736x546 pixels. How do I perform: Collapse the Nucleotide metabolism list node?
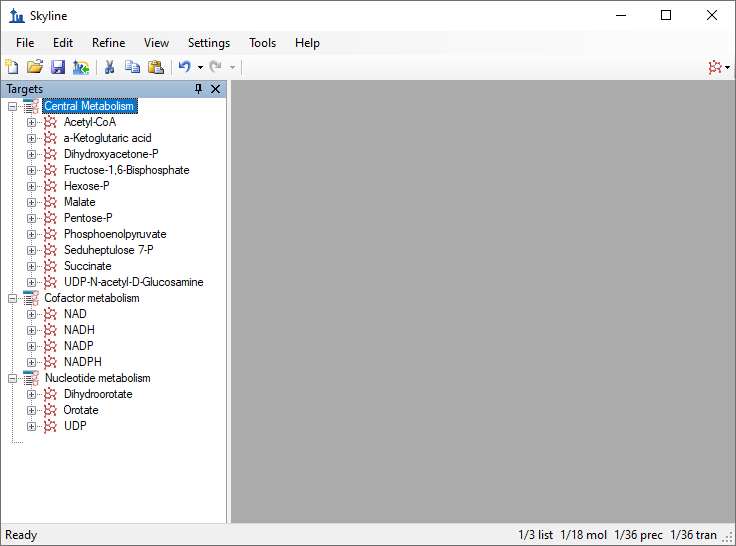click(x=13, y=378)
